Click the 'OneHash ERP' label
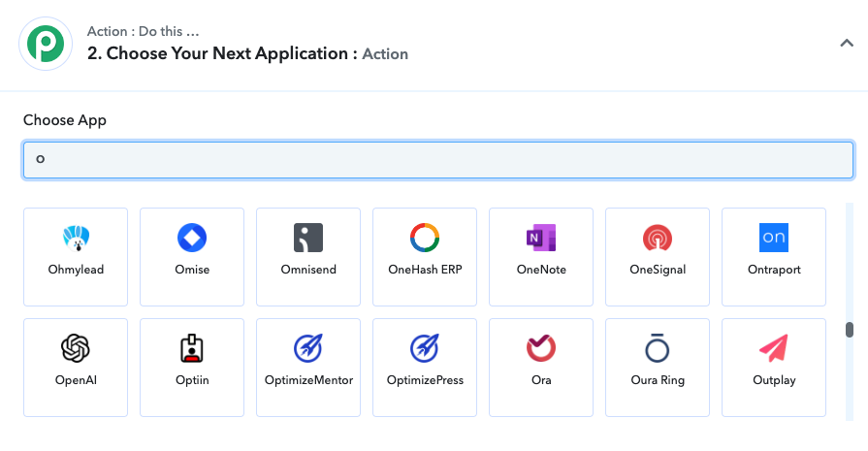The height and width of the screenshot is (451, 868). coord(425,270)
